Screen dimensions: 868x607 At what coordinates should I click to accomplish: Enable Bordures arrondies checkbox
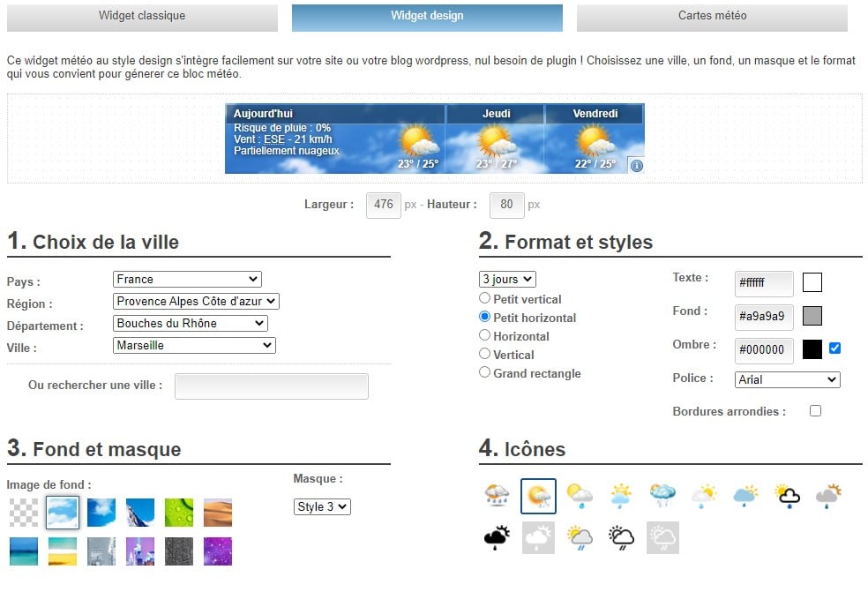815,410
